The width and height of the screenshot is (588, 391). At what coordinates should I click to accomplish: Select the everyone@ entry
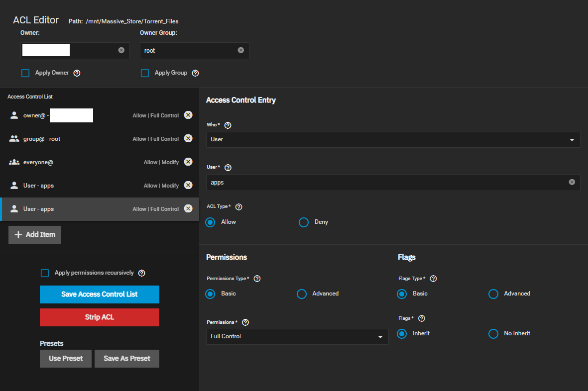(100, 162)
